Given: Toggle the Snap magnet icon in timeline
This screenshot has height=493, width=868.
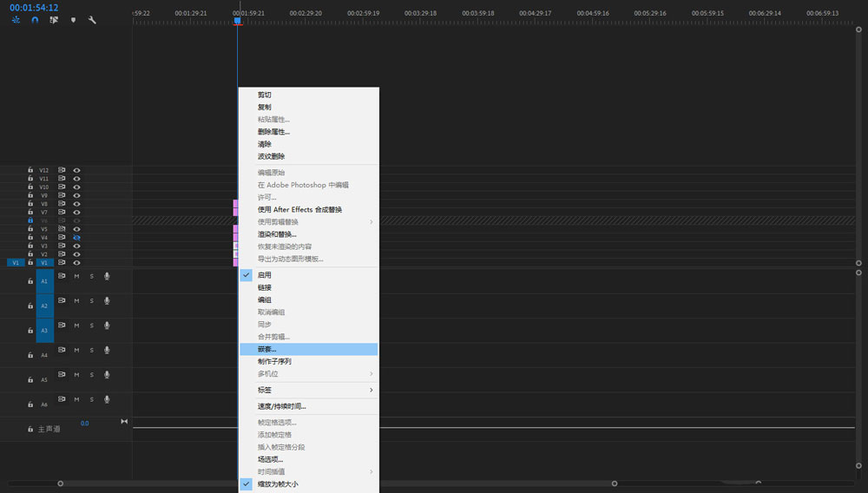Looking at the screenshot, I should (x=35, y=20).
